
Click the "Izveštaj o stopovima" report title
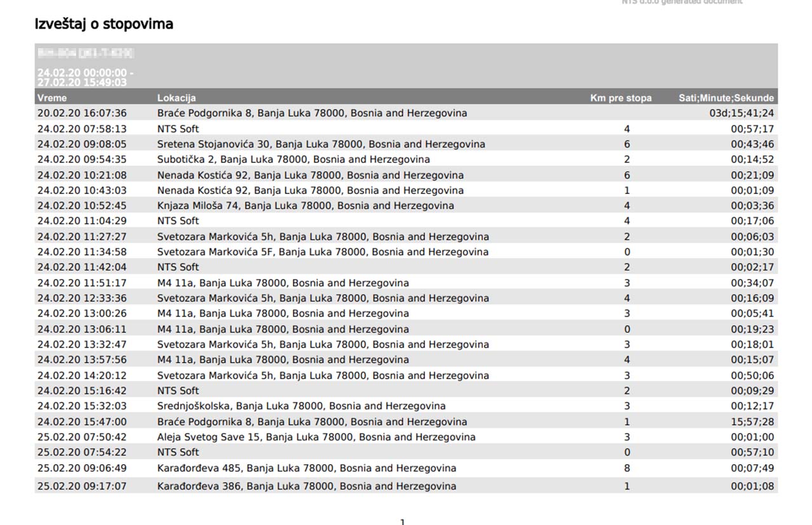click(x=103, y=24)
